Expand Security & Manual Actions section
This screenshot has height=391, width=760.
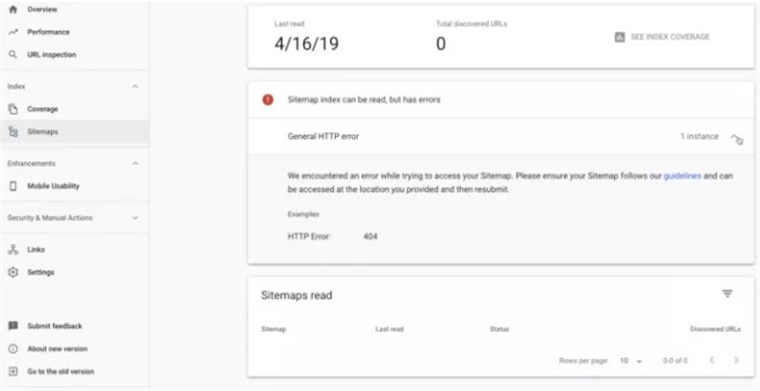tap(135, 218)
